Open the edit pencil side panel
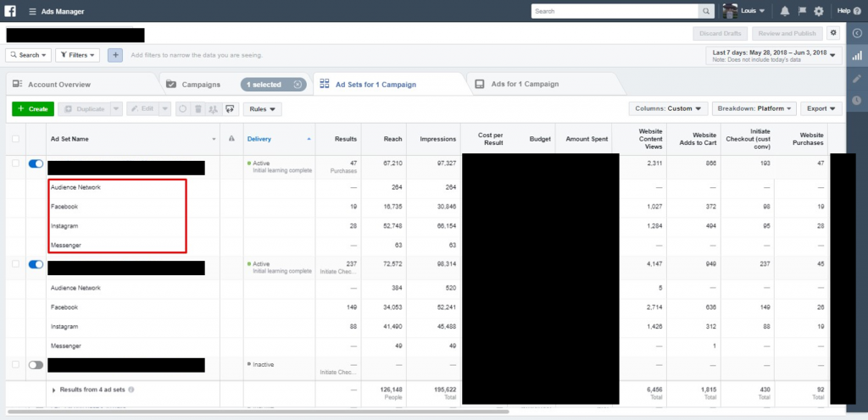Image resolution: width=868 pixels, height=420 pixels. tap(857, 79)
